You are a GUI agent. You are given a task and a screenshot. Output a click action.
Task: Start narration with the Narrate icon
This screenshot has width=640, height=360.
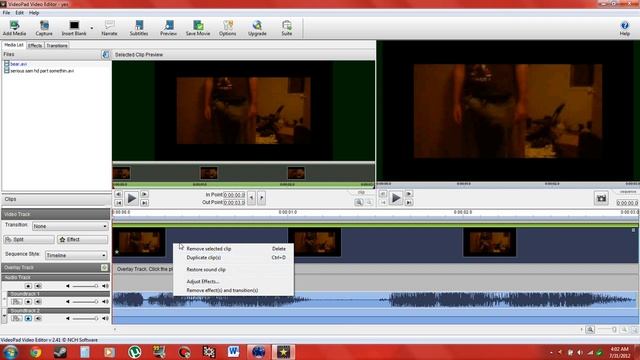109,28
